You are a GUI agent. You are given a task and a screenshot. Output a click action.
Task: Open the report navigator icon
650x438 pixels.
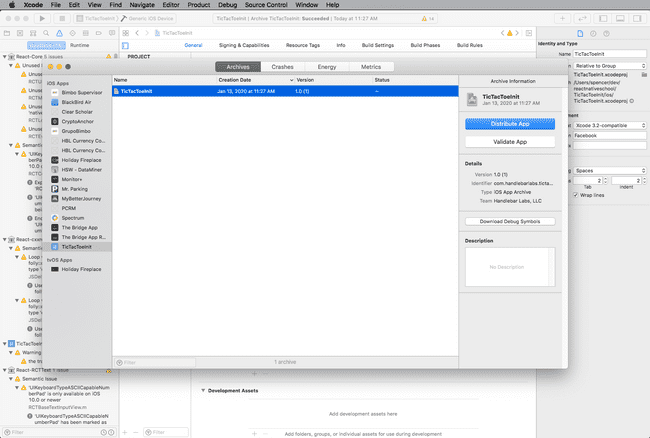coord(112,33)
